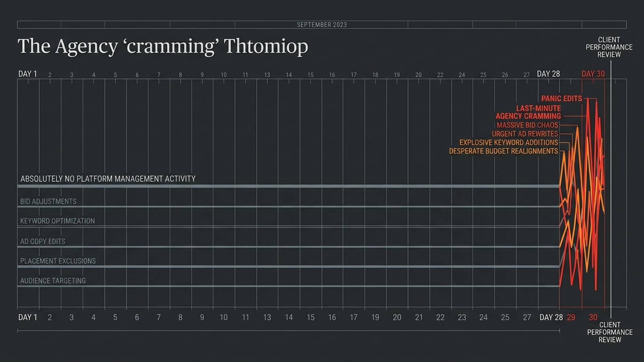This screenshot has height=362, width=644.
Task: Select 'LAST-MINUTE AGENCY CRAMMING' annotation
Action: (528, 112)
